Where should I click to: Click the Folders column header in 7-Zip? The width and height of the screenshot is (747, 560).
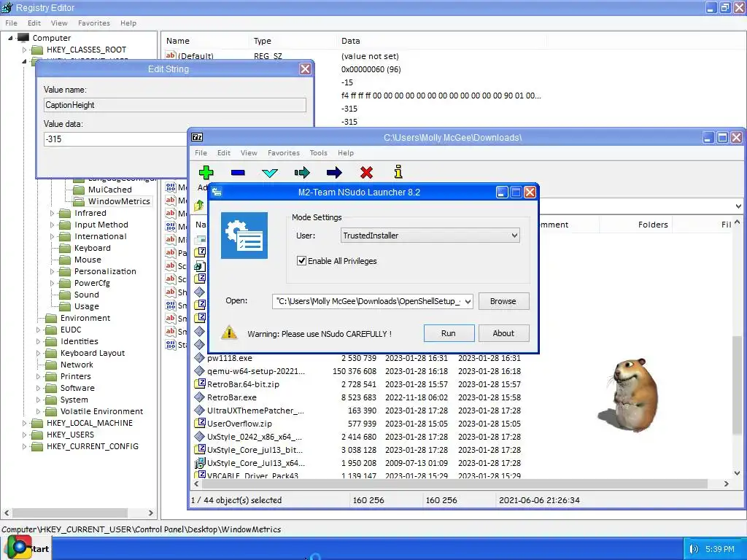(x=635, y=225)
